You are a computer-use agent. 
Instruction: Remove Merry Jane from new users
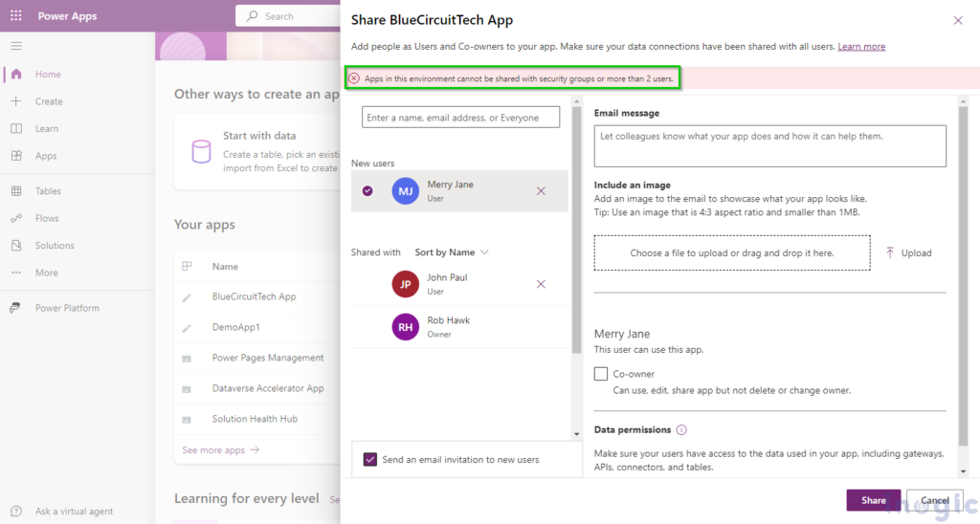click(541, 191)
